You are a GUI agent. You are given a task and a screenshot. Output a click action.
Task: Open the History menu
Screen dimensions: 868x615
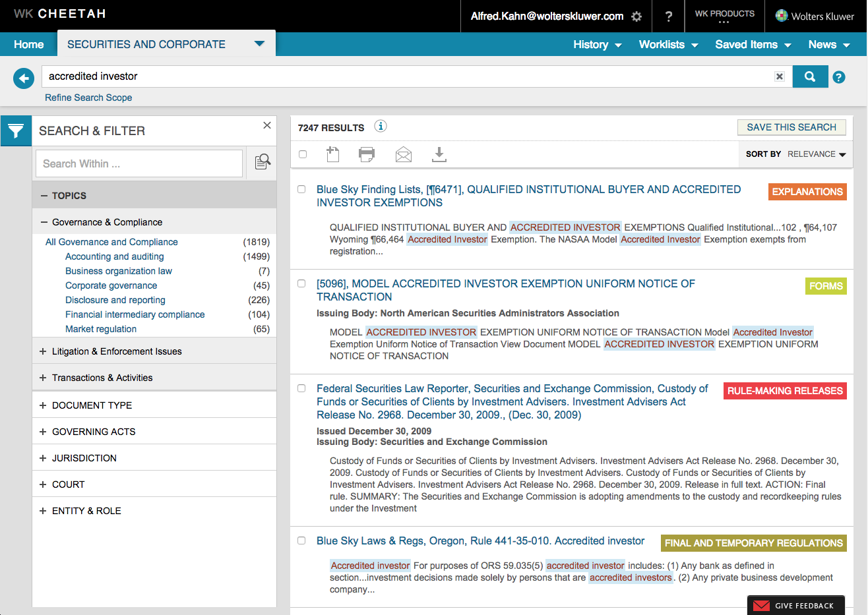(x=597, y=45)
